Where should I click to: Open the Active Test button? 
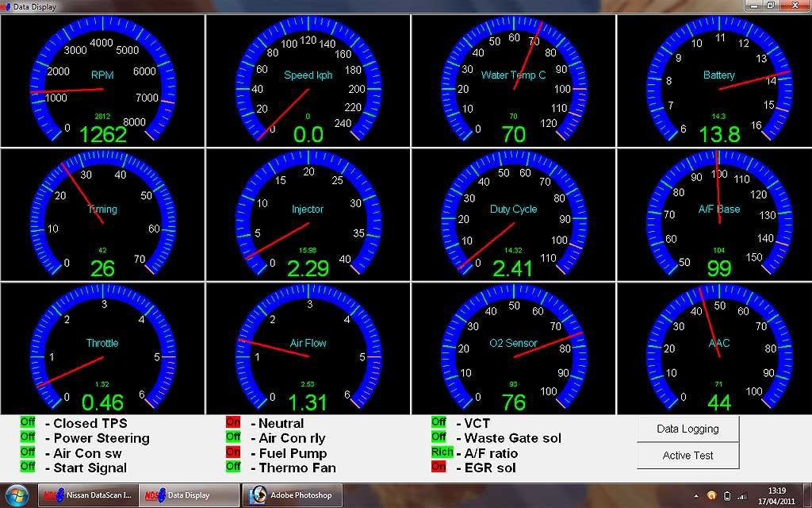(x=688, y=456)
